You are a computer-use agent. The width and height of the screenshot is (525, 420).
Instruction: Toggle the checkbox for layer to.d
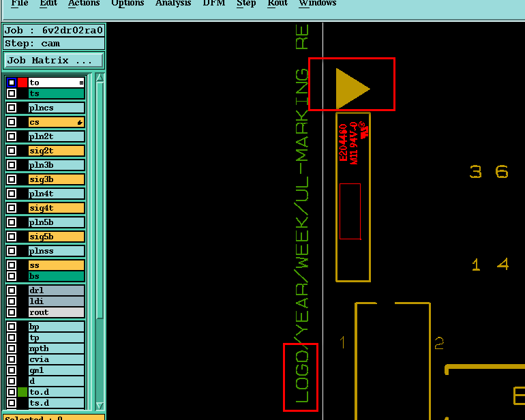12,392
